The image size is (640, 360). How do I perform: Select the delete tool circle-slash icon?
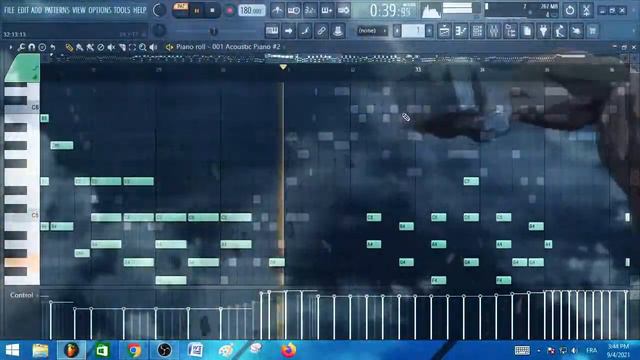tap(100, 47)
